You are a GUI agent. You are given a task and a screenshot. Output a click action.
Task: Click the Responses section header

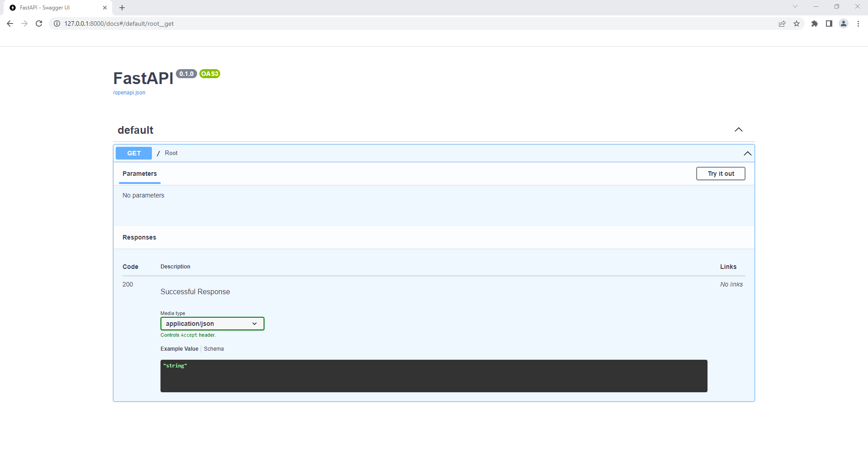click(139, 237)
